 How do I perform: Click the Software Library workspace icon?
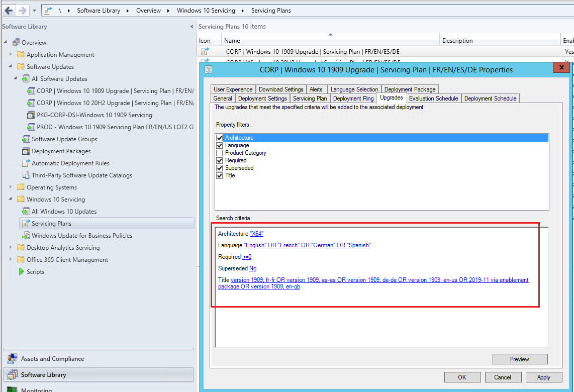pyautogui.click(x=12, y=375)
